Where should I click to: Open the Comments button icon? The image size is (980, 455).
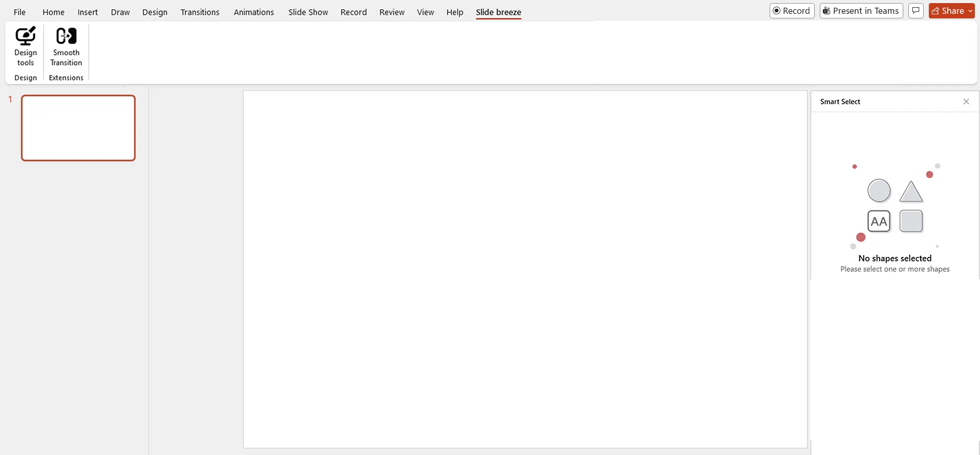pos(916,11)
